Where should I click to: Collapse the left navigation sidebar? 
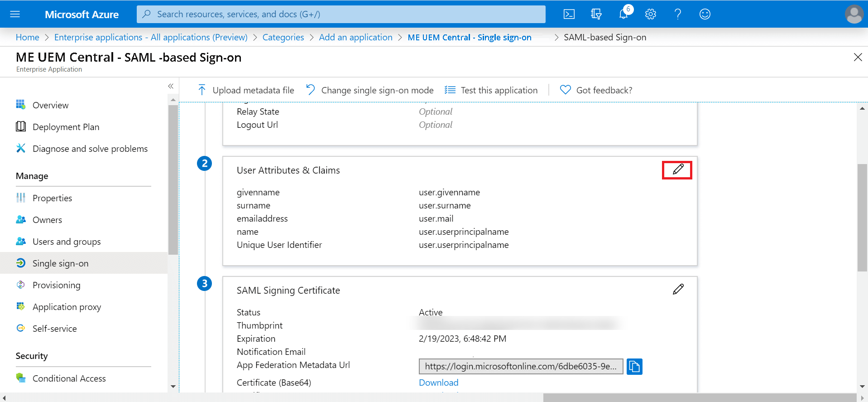(x=171, y=86)
